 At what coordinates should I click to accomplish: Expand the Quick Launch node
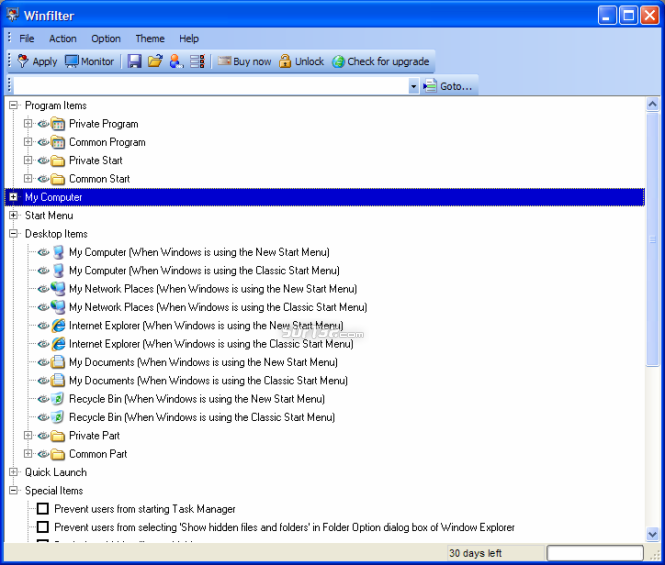(x=13, y=472)
